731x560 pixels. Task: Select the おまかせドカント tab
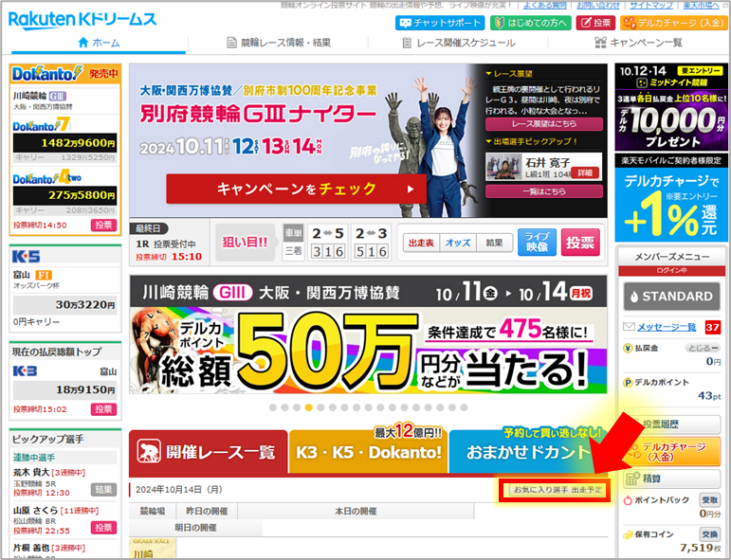[x=528, y=451]
